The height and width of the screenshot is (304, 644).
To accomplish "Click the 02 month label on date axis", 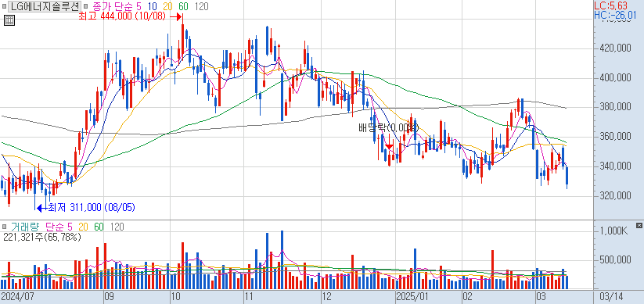I will point(467,296).
